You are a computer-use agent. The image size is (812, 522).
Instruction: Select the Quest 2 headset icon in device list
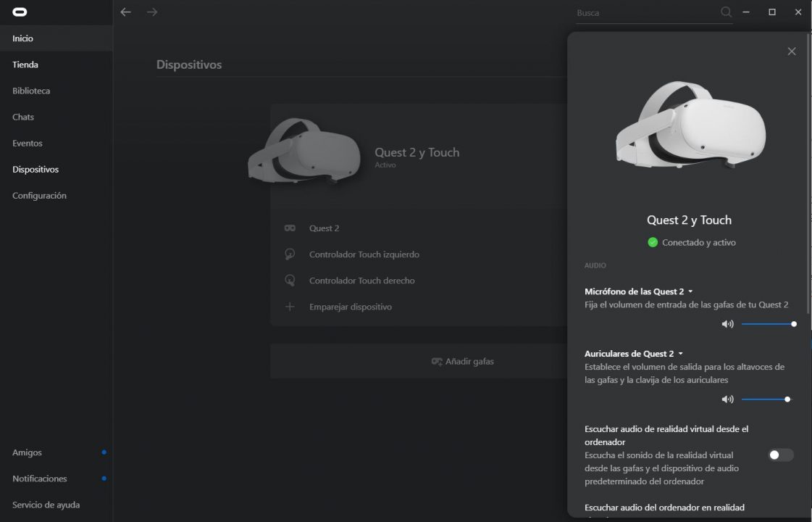pos(290,228)
